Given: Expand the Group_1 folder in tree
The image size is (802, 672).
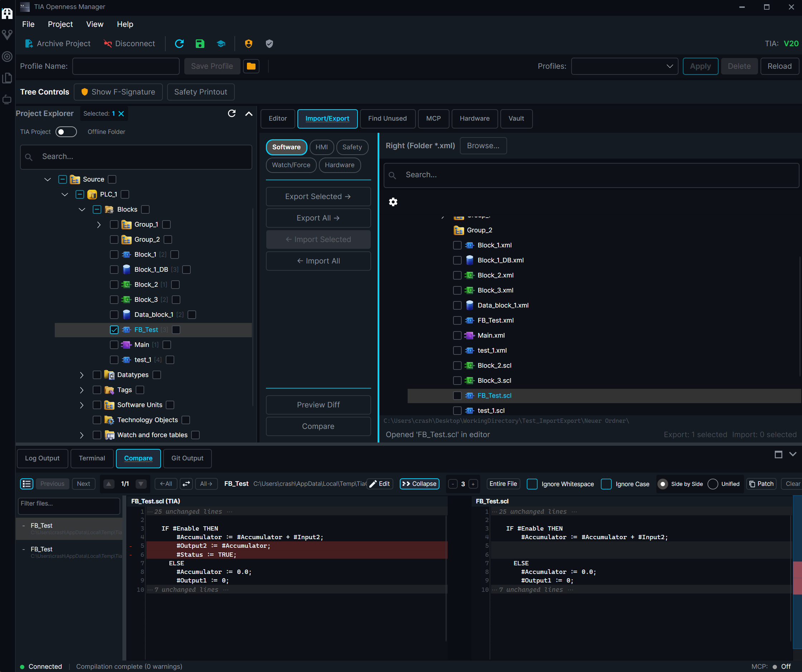Looking at the screenshot, I should 99,224.
